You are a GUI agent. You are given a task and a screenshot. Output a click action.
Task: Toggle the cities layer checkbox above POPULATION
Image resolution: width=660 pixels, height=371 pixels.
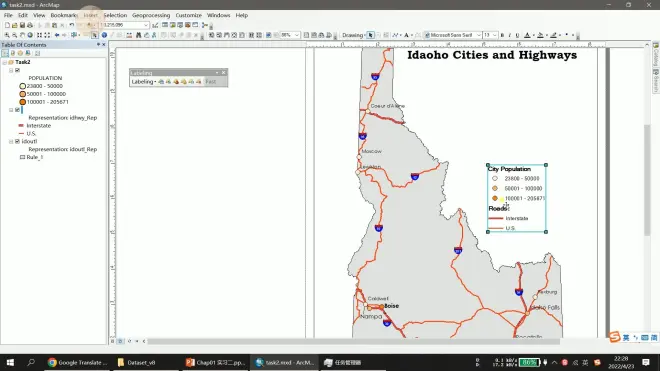coord(17,70)
